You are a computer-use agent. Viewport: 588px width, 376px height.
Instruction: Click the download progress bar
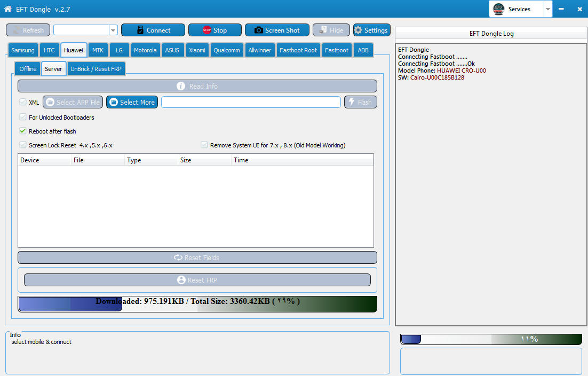(197, 304)
